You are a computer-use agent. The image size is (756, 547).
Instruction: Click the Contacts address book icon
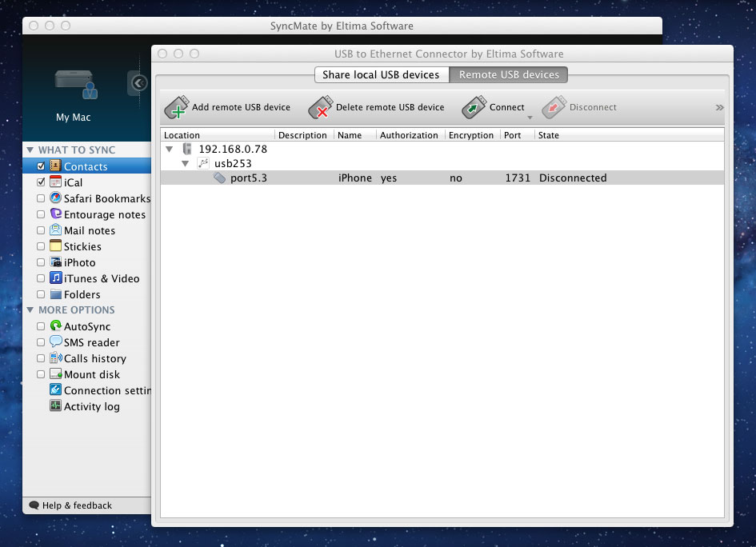[x=55, y=166]
